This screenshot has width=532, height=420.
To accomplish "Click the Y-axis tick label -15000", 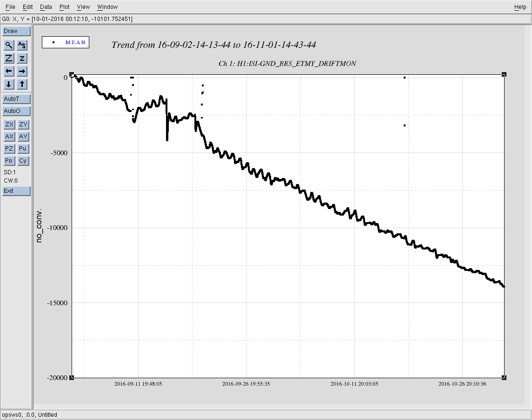I will pos(57,303).
